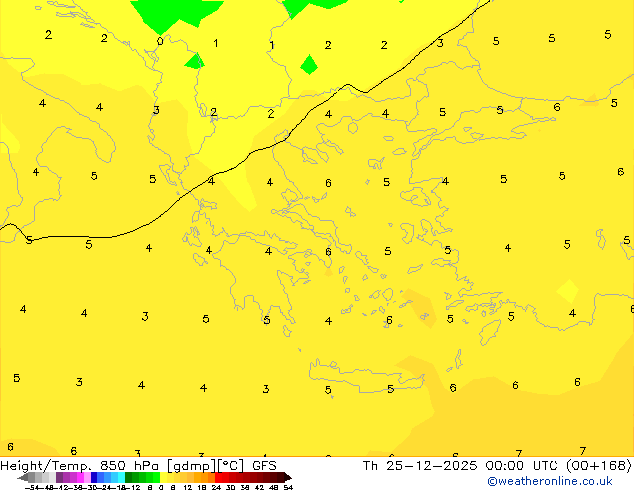Image resolution: width=634 pixels, height=490 pixels.
Task: Click the green diamond-shaped patch
Action: [309, 65]
